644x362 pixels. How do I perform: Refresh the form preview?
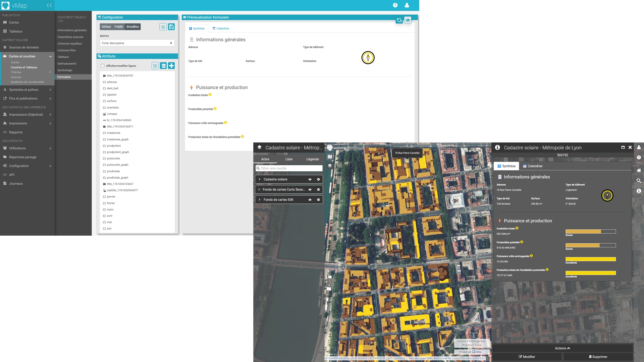tap(399, 20)
